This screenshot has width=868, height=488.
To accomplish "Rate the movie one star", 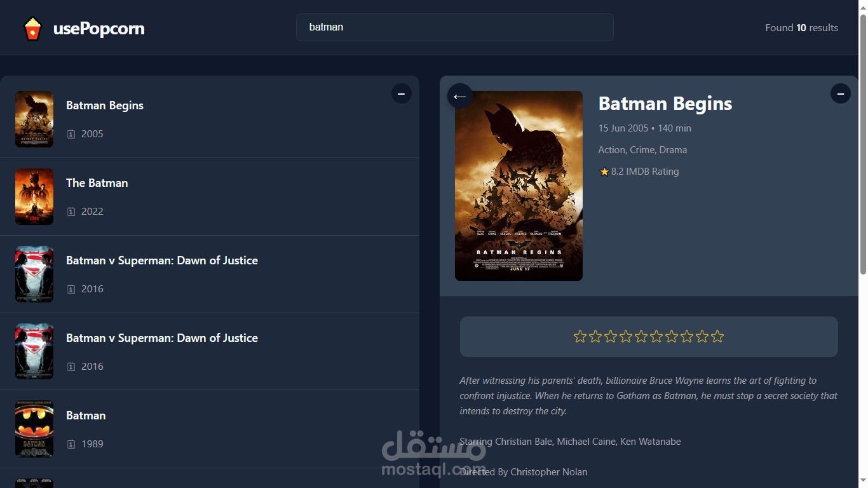I will coord(580,337).
